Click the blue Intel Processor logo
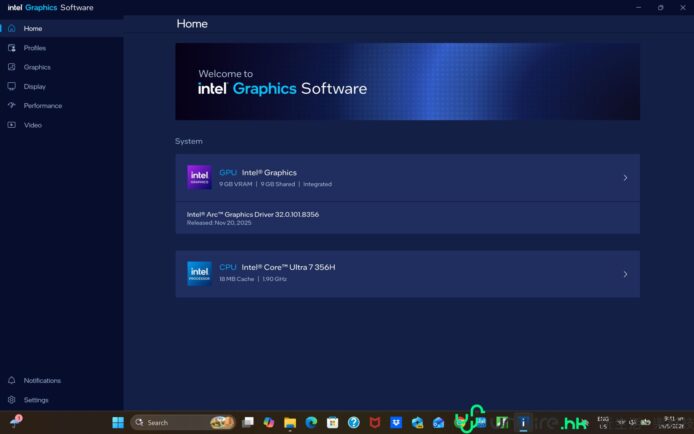 coord(199,273)
